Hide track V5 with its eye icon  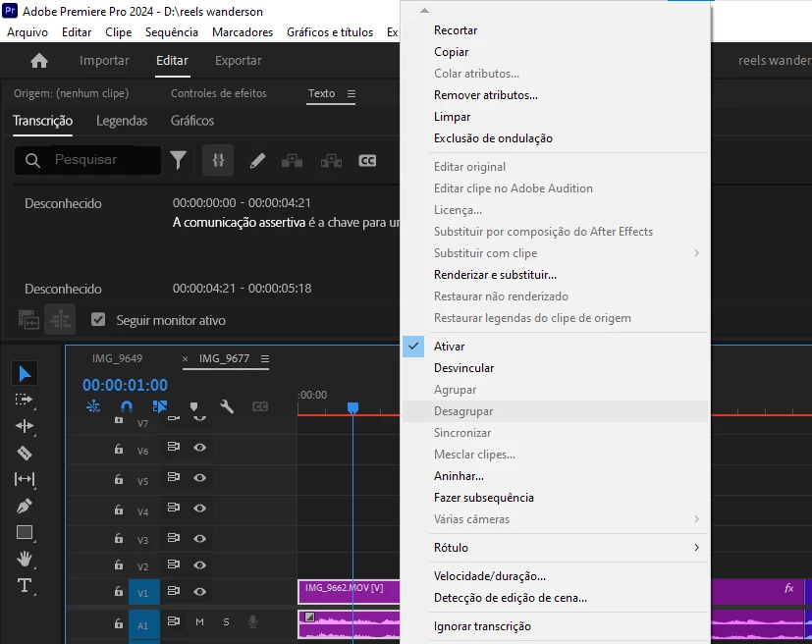pyautogui.click(x=200, y=478)
